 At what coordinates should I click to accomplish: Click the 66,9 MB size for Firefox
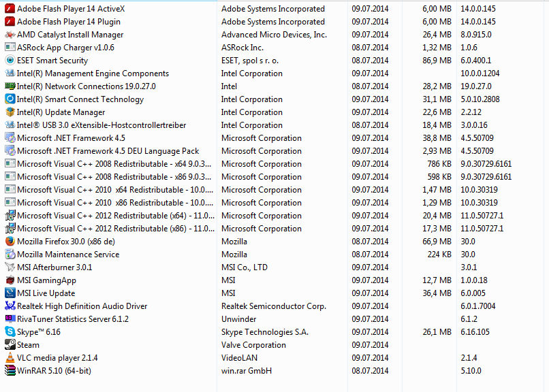437,242
